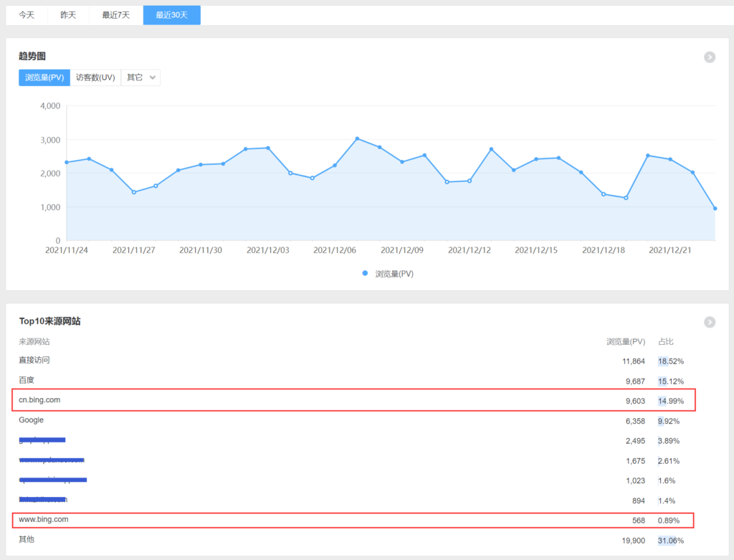Click the 浏览量(PV) column header
Screen dimensions: 734x560
(x=625, y=342)
